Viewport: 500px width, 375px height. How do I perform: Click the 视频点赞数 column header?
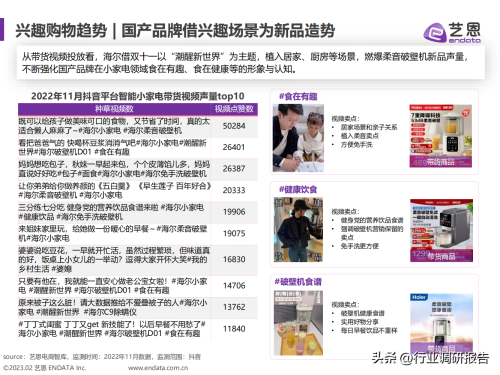point(234,109)
